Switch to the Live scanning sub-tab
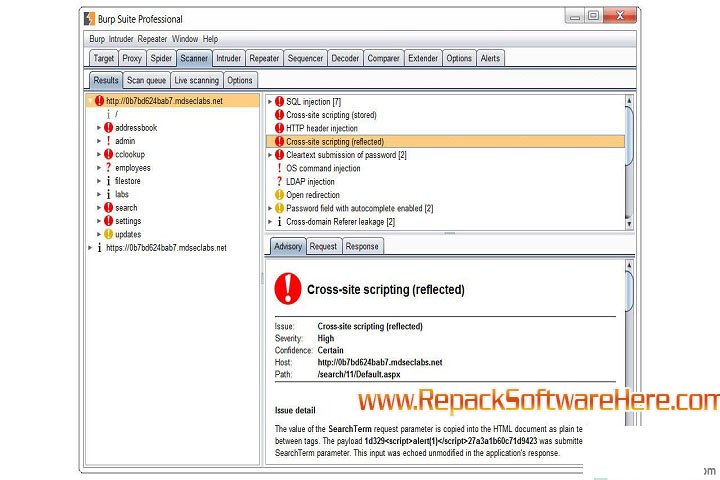 tap(197, 80)
